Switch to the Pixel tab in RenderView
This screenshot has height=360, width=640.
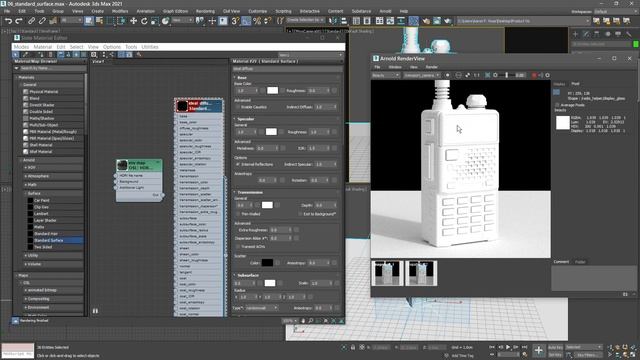[x=575, y=84]
